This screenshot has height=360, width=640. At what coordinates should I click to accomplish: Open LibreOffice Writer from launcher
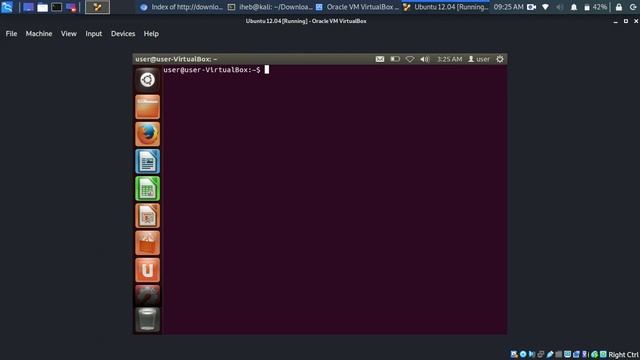(x=147, y=161)
